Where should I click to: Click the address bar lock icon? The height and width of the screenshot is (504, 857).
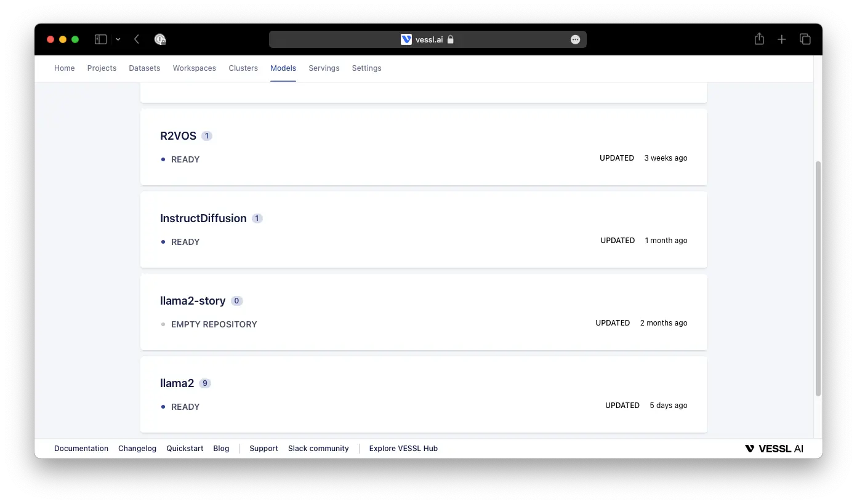pos(451,39)
